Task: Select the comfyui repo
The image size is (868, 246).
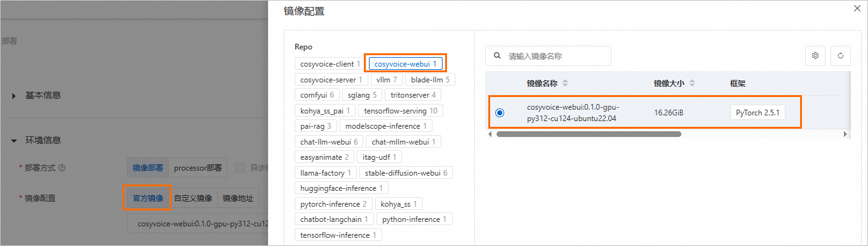Action: (x=317, y=95)
